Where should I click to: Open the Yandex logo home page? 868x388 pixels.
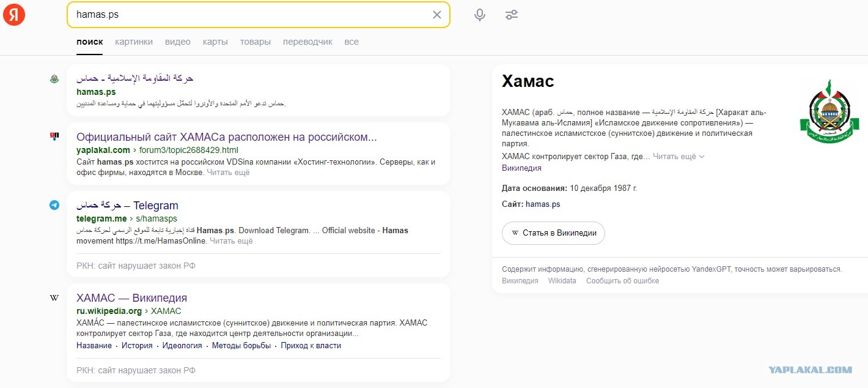click(x=14, y=15)
